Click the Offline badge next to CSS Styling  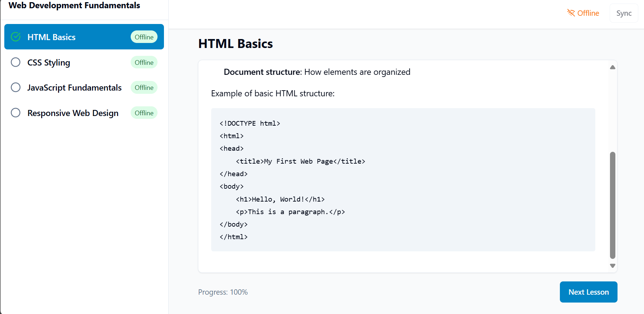[144, 62]
